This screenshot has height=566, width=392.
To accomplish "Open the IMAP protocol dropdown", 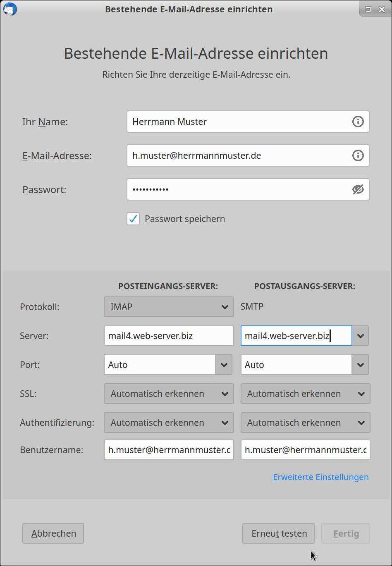I will tap(169, 307).
